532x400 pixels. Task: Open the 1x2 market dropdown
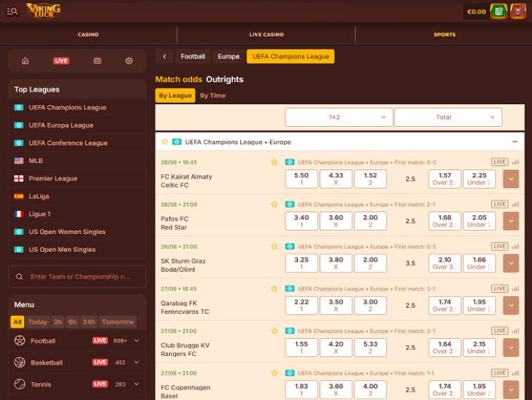point(339,117)
